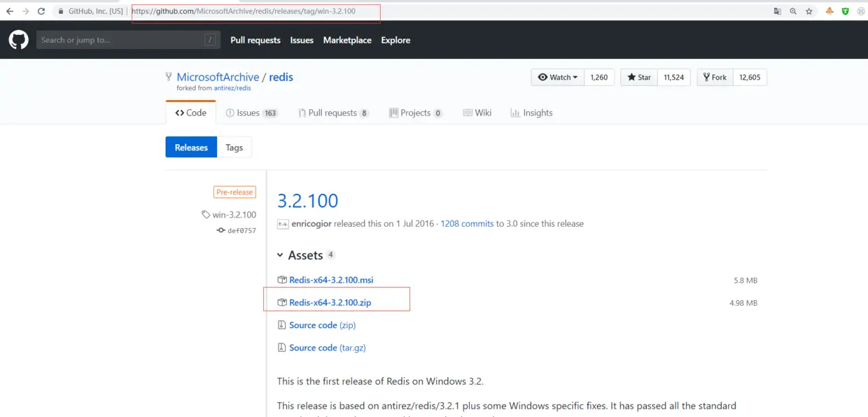
Task: Click the repo fork icon beside MicrosoftArchive
Action: click(x=169, y=77)
